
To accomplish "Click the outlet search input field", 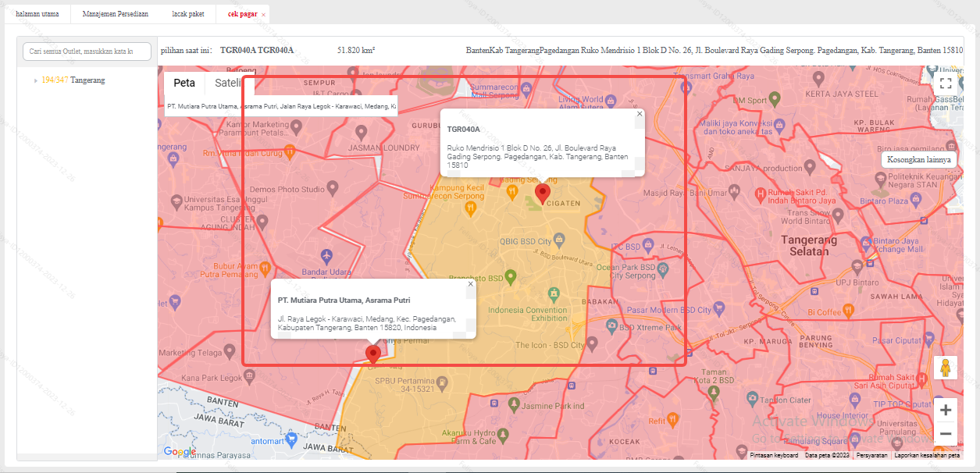I will pyautogui.click(x=87, y=52).
